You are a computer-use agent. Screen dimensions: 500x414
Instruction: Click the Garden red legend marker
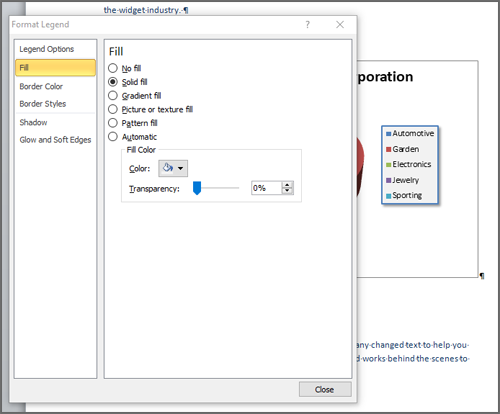click(388, 149)
